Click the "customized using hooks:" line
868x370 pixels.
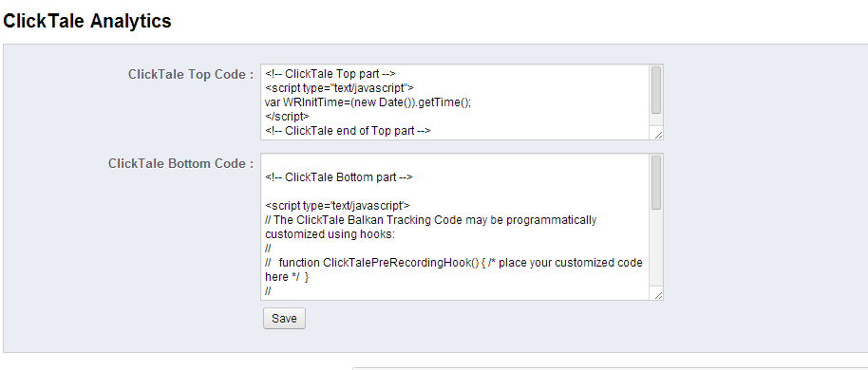pos(330,234)
